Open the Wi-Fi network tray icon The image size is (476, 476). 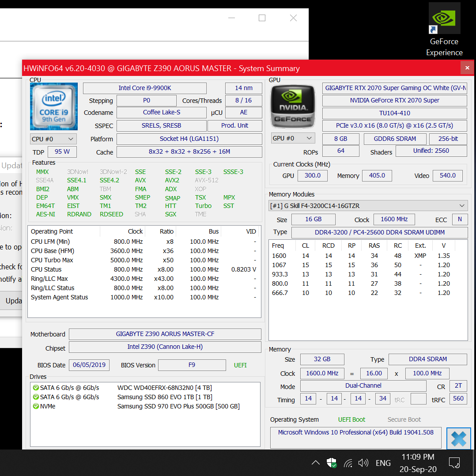348,463
